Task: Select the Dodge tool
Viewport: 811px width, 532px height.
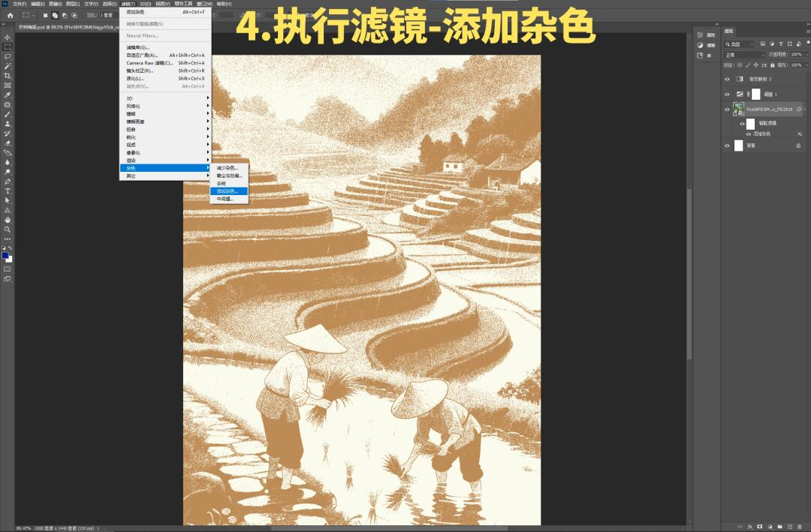Action: click(8, 172)
